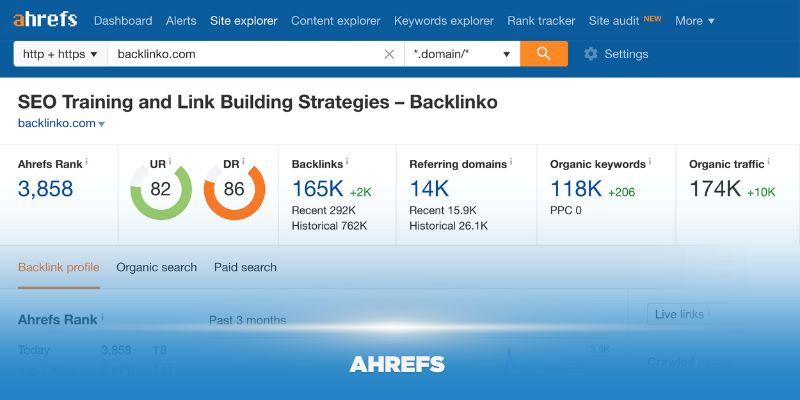The image size is (800, 400).
Task: Click the ahrefs logo
Action: click(x=45, y=20)
